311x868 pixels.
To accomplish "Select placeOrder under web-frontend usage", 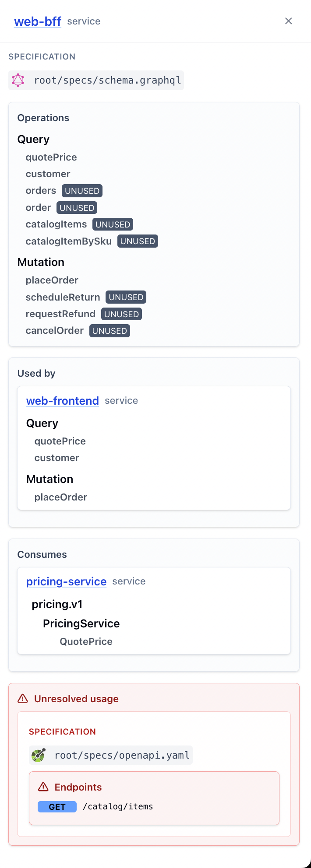I will point(61,497).
